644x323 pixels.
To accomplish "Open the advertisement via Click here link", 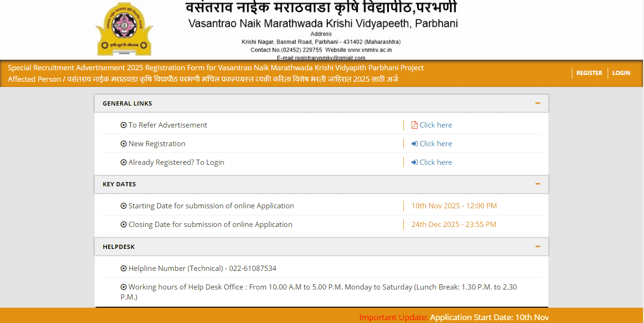I will coord(435,125).
